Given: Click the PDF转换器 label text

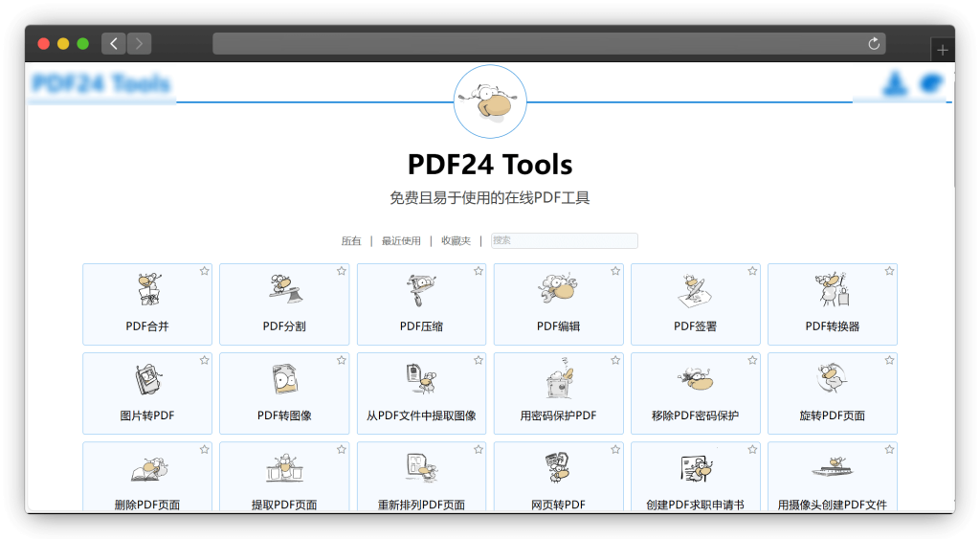Looking at the screenshot, I should [833, 326].
